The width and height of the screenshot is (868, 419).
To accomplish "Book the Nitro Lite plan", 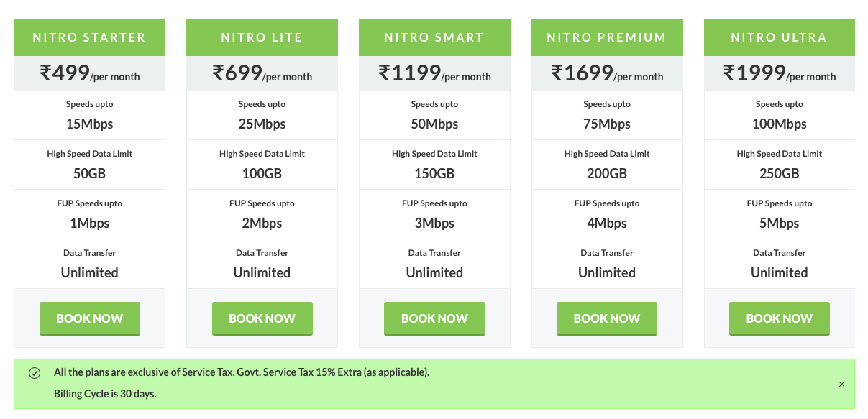I will pyautogui.click(x=262, y=318).
